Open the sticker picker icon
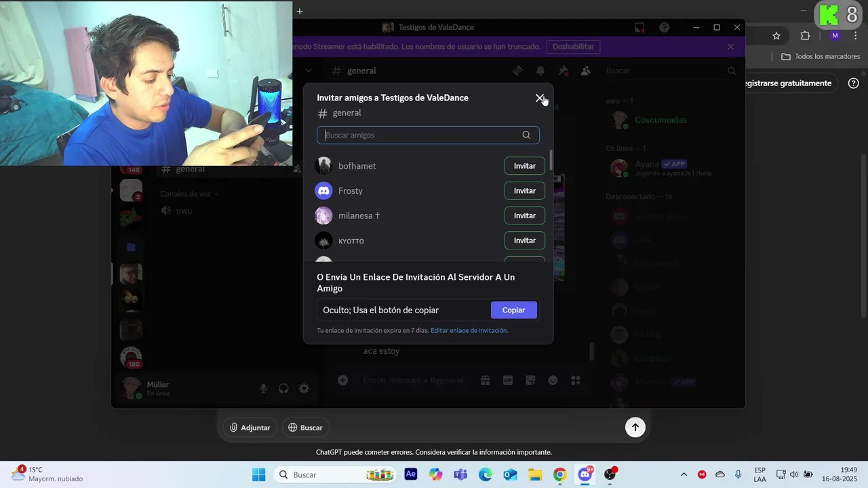Viewport: 868px width, 488px height. pos(530,380)
